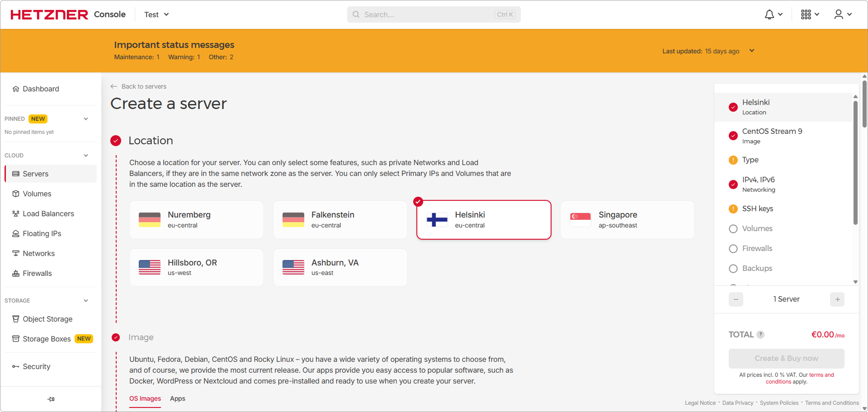Open Security in sidebar

51,366
